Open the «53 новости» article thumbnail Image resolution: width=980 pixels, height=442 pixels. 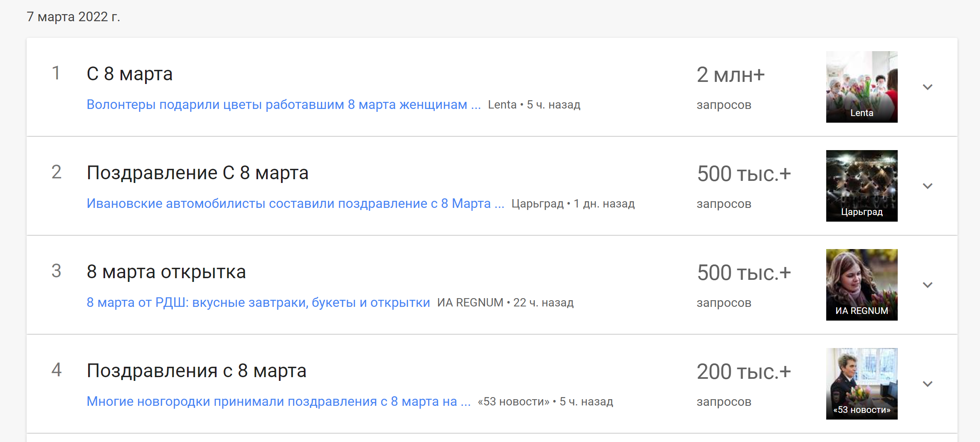862,383
